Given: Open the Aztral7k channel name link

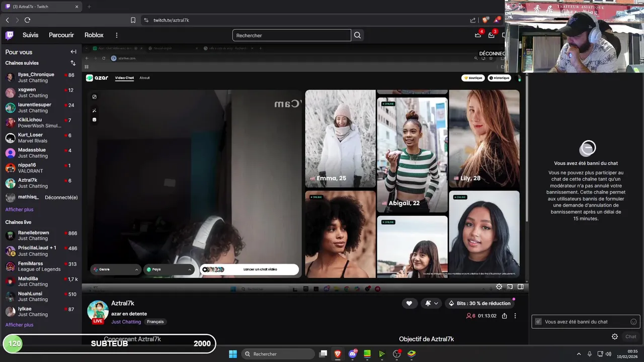Looking at the screenshot, I should click(123, 303).
